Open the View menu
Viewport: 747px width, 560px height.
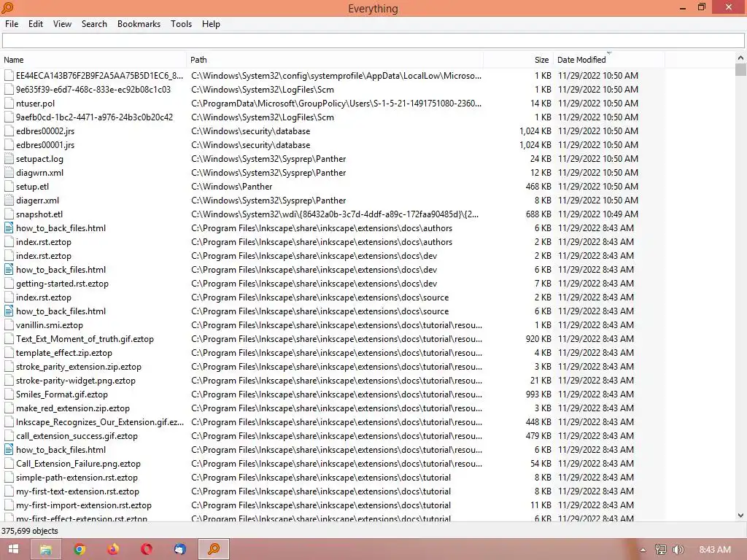pos(62,24)
